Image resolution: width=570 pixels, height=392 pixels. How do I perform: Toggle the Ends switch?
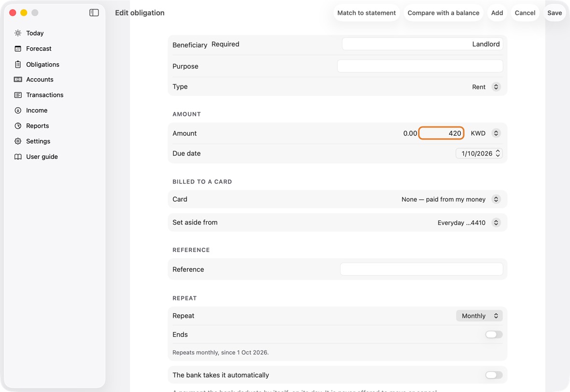coord(494,335)
